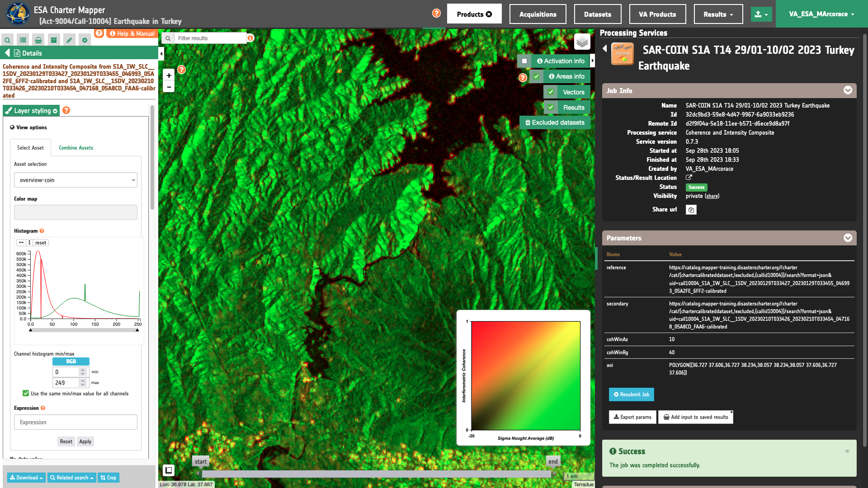Go back from Details panel

tap(7, 53)
